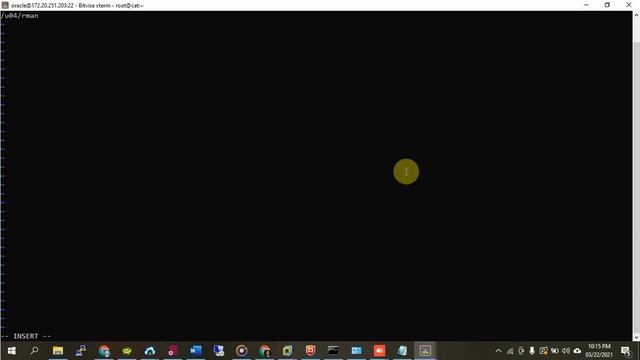
Task: Click the microphone tray icon
Action: click(x=532, y=351)
